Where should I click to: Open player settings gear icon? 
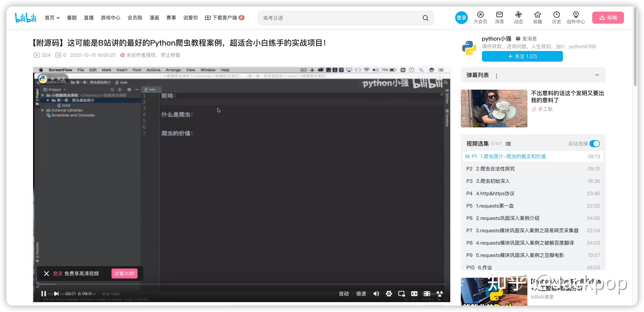point(389,293)
